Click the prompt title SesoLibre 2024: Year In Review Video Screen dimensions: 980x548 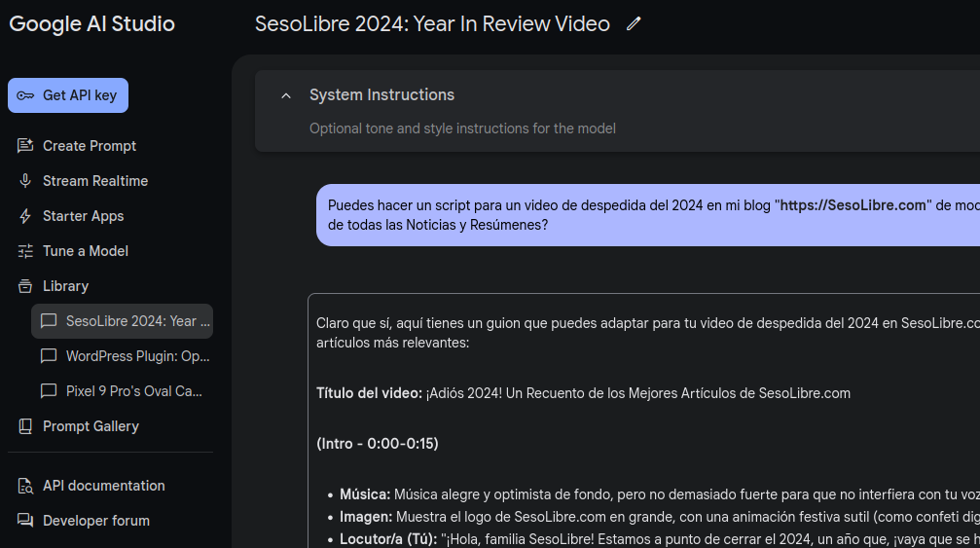tap(432, 23)
